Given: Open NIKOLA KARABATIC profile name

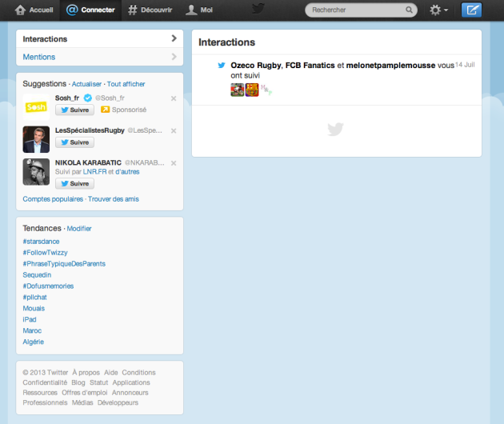Looking at the screenshot, I should tap(88, 162).
